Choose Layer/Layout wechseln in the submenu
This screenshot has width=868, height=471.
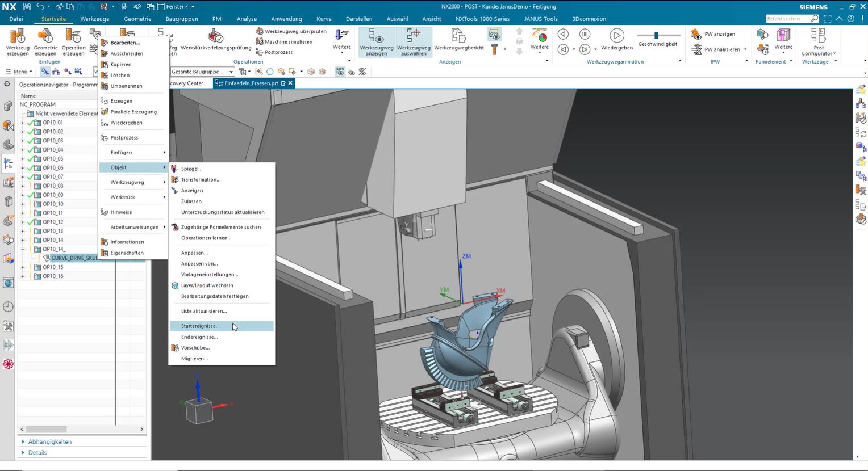pyautogui.click(x=222, y=285)
